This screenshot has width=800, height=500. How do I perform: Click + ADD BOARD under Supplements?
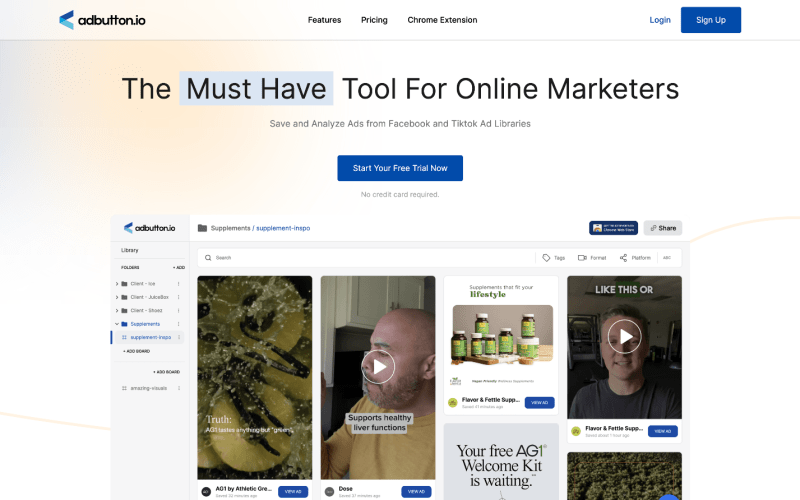tap(136, 351)
